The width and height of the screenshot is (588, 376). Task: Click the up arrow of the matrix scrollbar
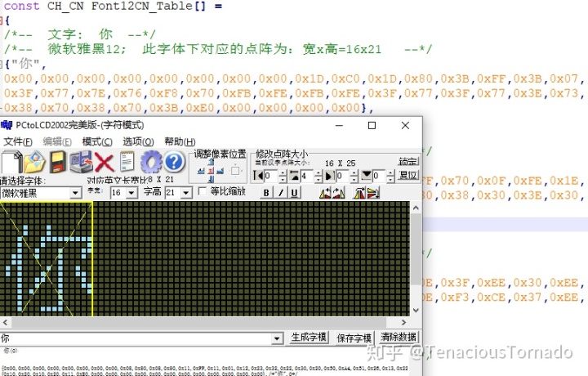coord(416,208)
